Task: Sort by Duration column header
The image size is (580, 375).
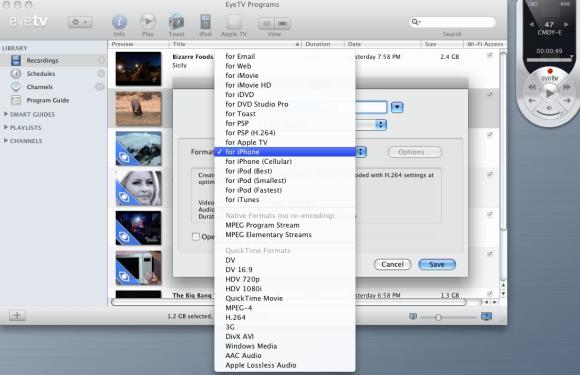Action: [x=323, y=44]
